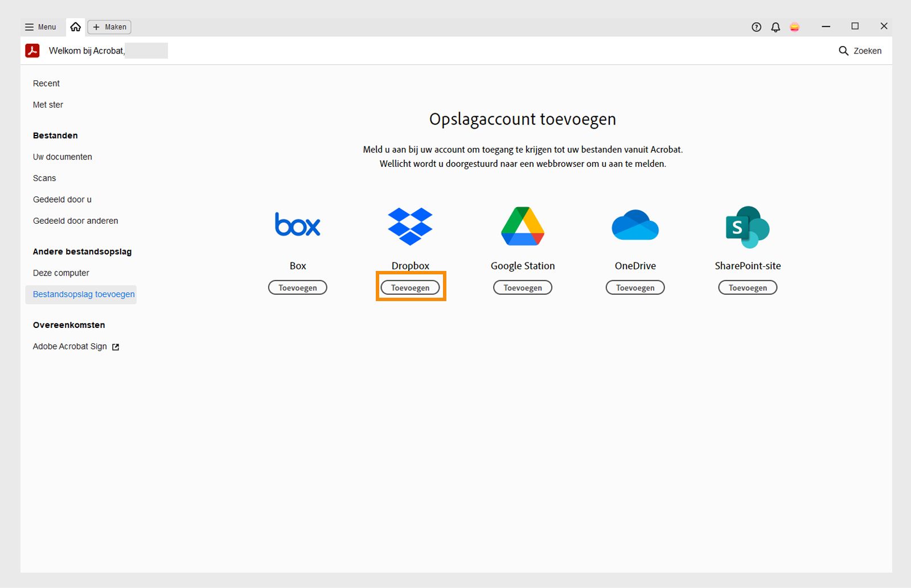Click the external link icon beside Adobe Acrobat Sign
Viewport: 911px width, 588px height.
pyautogui.click(x=116, y=347)
